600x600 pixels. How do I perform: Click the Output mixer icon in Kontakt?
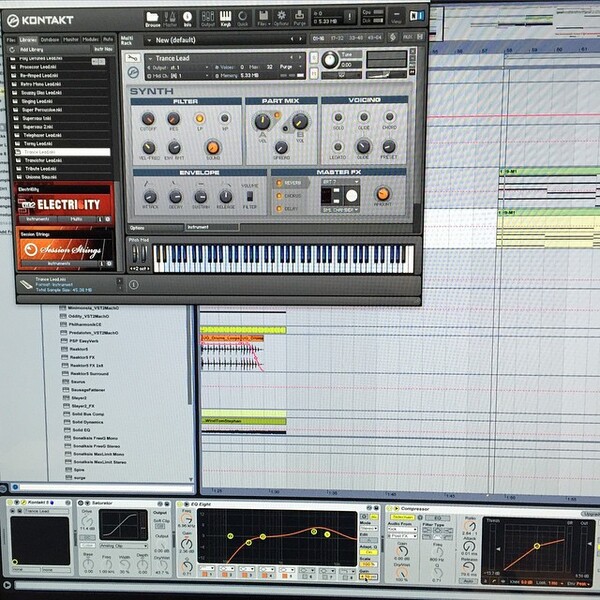coord(208,18)
